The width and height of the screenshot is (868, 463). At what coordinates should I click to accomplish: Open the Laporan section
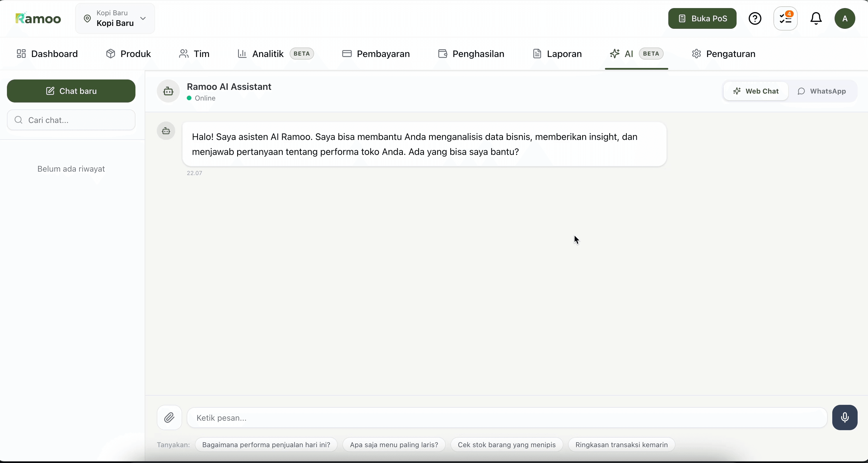(x=557, y=54)
